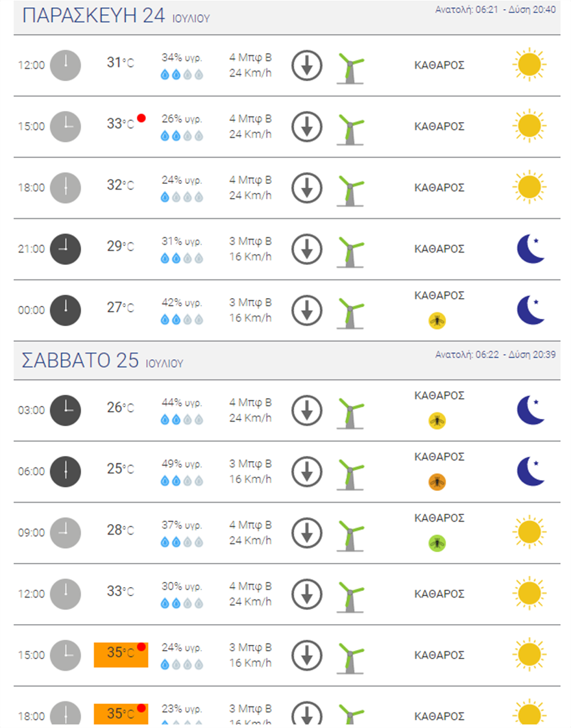This screenshot has width=571, height=728.
Task: Click the humidity droplets at Friday 15:00
Action: click(182, 136)
